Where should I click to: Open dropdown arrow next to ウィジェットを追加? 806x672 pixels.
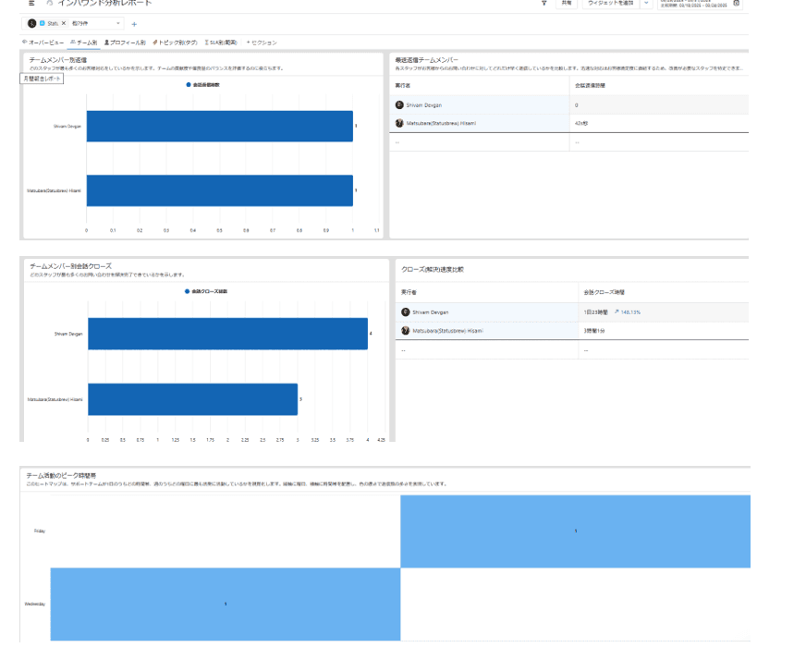point(646,4)
